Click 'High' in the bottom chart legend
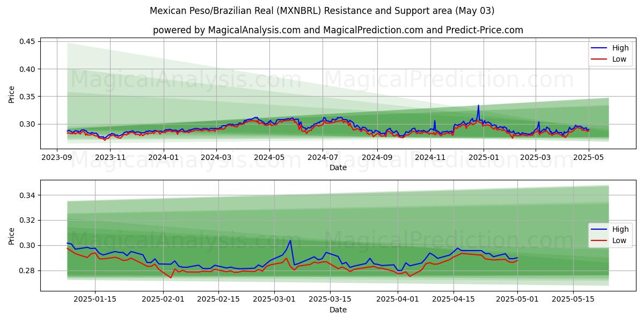The width and height of the screenshot is (644, 322). pos(620,229)
